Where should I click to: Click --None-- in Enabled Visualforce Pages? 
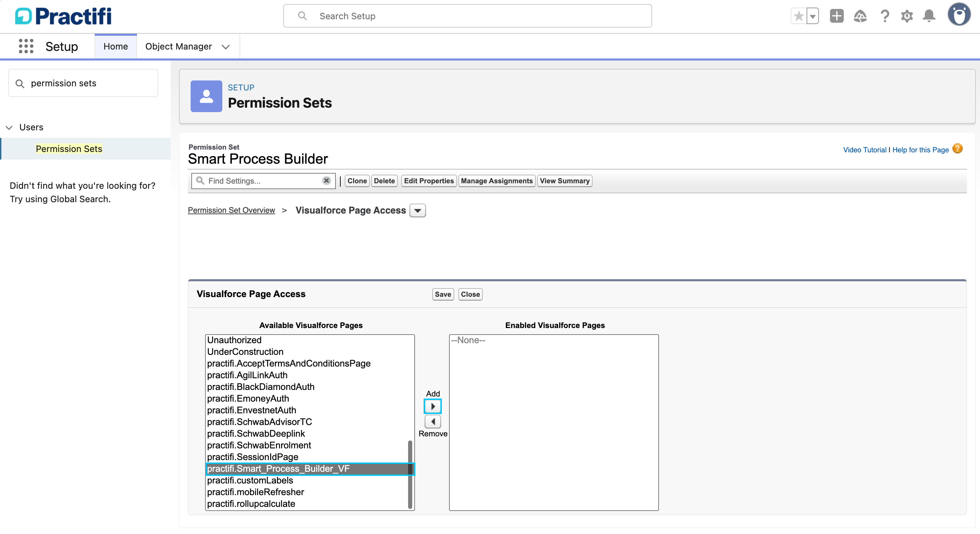point(554,340)
